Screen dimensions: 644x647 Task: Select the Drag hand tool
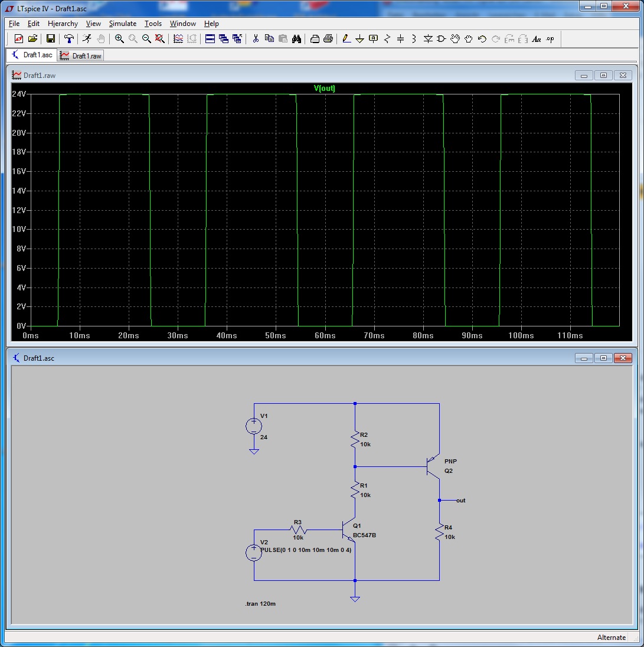469,39
